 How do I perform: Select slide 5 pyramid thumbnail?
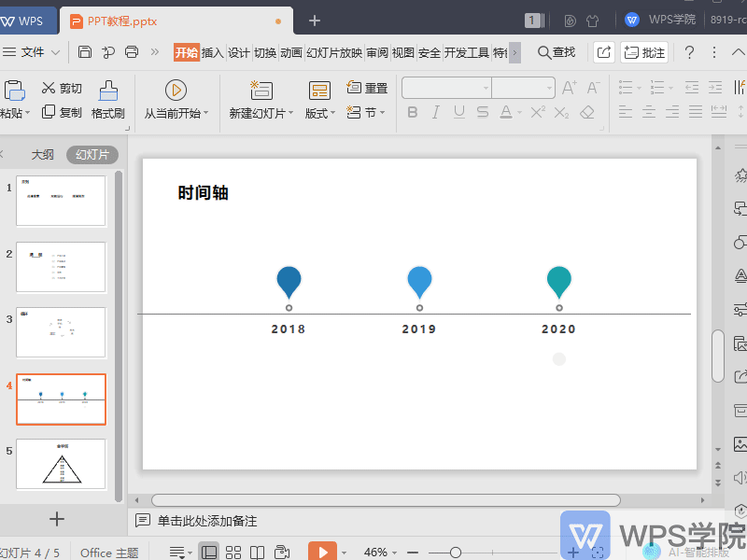click(61, 464)
